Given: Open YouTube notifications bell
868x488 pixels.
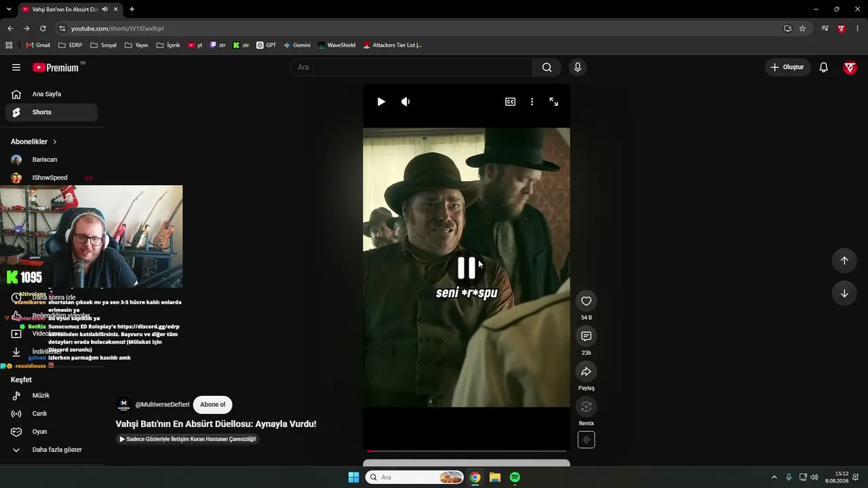Looking at the screenshot, I should (823, 67).
